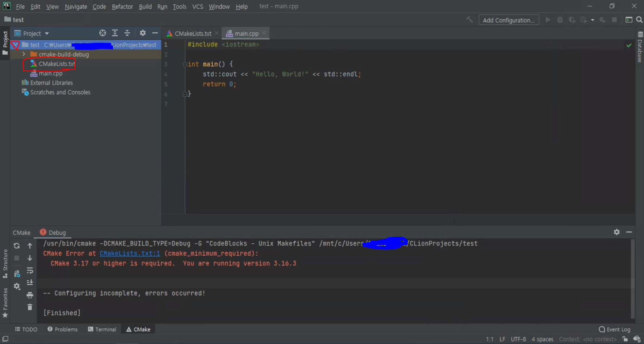This screenshot has height=344, width=644.
Task: Toggle writable lock icon in status bar
Action: pyautogui.click(x=624, y=339)
